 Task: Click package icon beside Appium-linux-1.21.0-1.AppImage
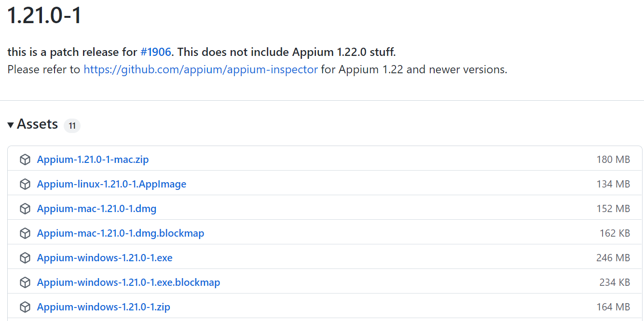click(25, 184)
